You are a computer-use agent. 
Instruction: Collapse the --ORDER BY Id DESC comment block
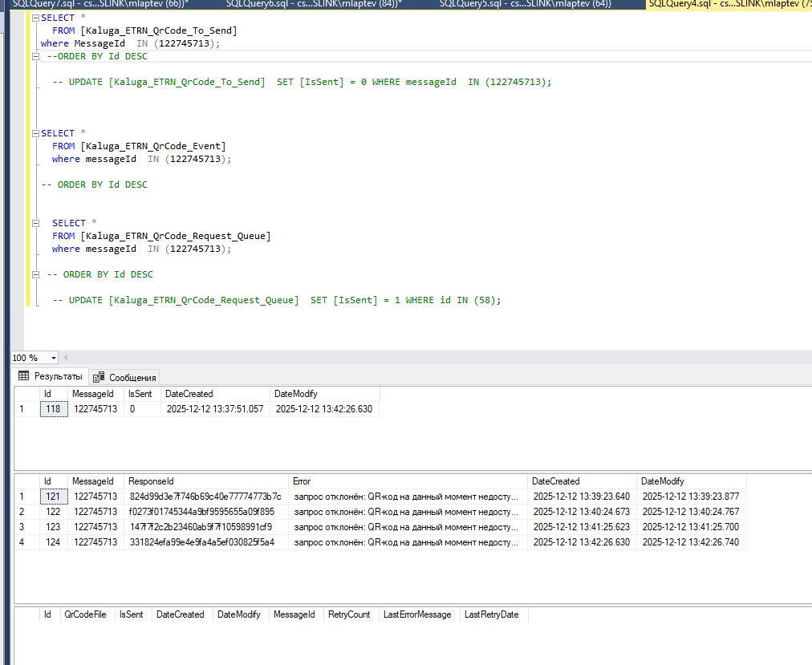(36, 56)
